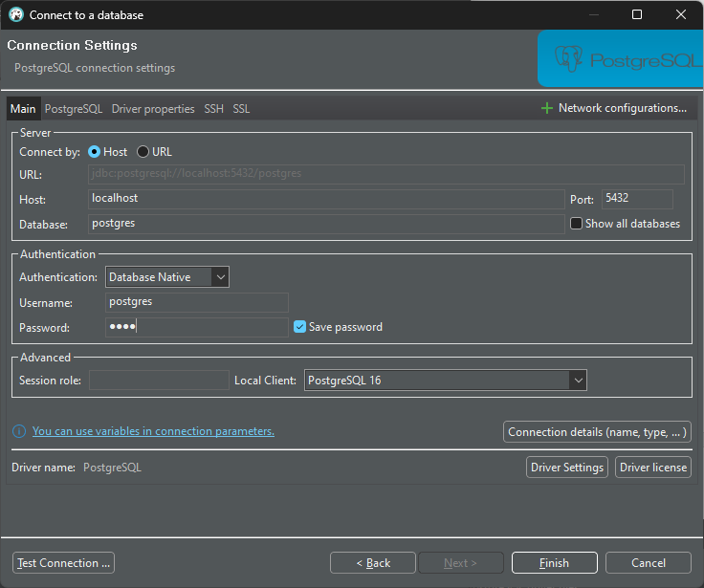Cancel the connection wizard

coord(648,563)
